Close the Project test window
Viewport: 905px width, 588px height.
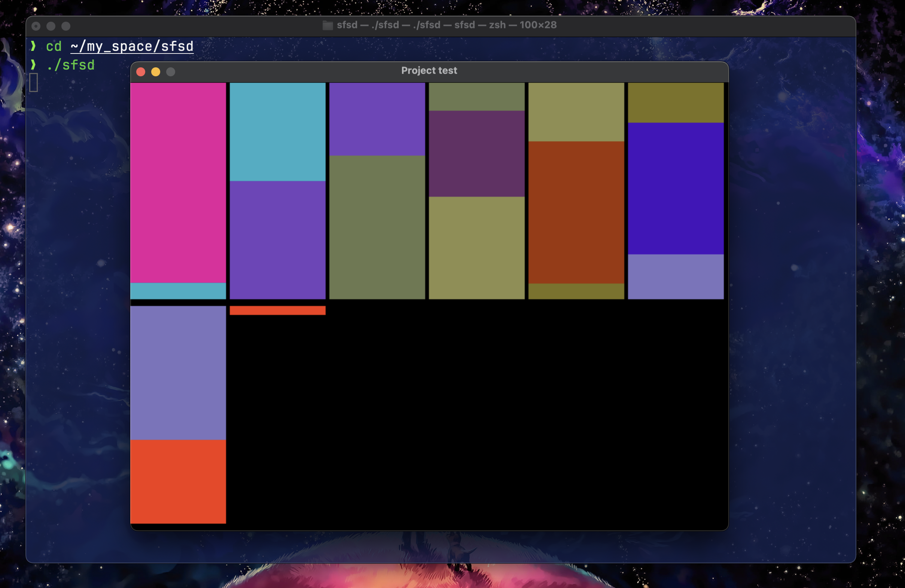(141, 72)
